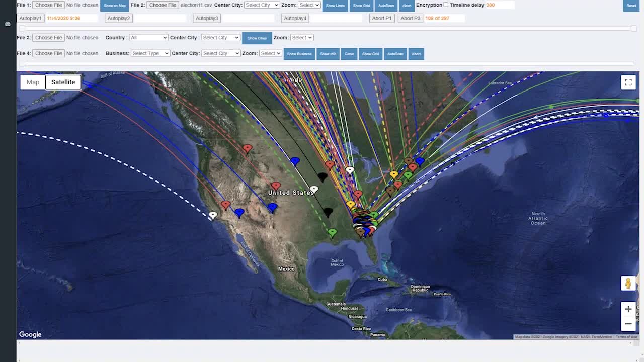Click File 2 AutoScan button
The image size is (644, 362).
click(386, 6)
